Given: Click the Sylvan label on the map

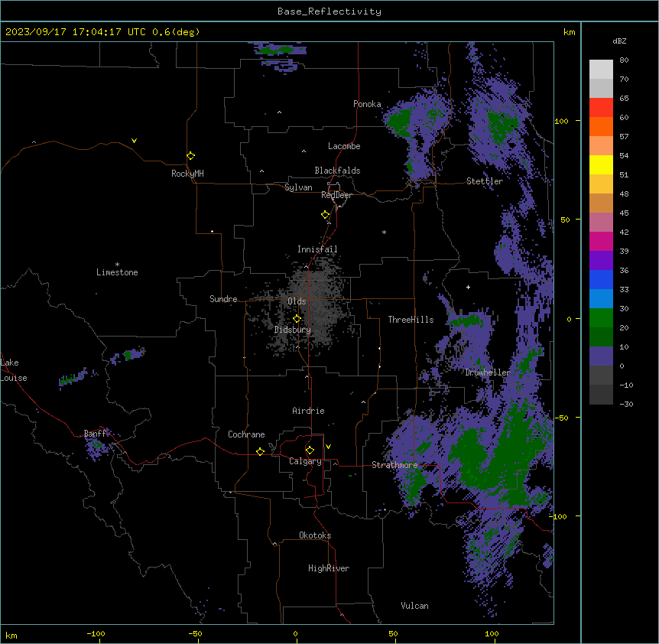Looking at the screenshot, I should [298, 187].
